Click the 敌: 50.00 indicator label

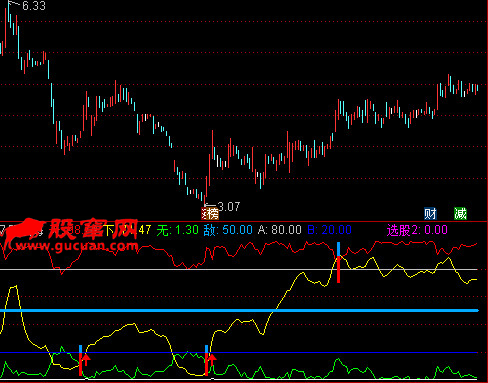click(228, 230)
